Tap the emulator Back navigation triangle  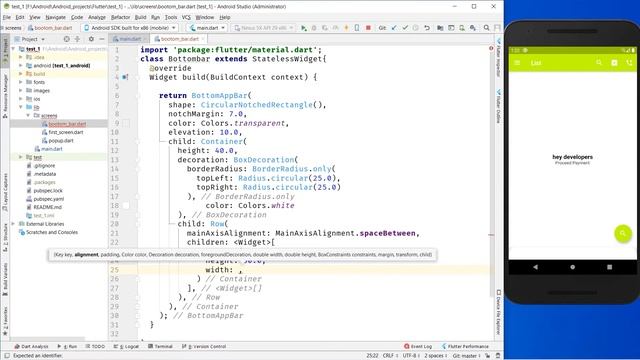[536, 267]
